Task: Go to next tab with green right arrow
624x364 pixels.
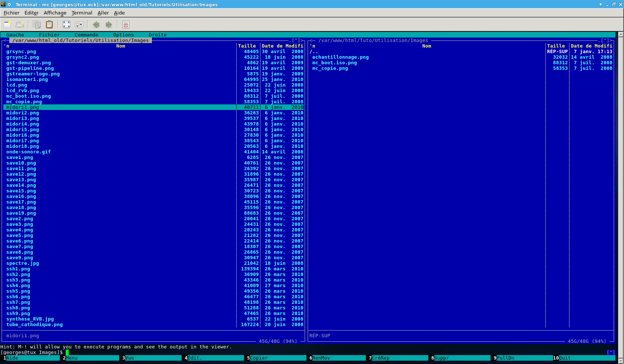Action: [109, 25]
